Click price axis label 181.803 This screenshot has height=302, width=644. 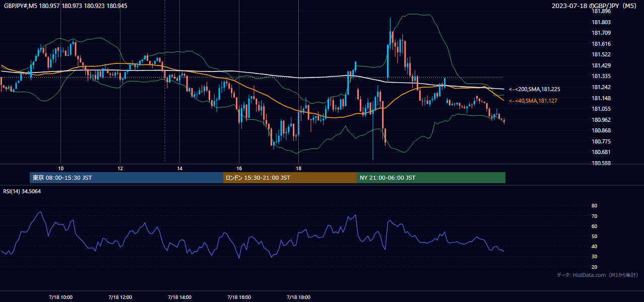click(601, 22)
